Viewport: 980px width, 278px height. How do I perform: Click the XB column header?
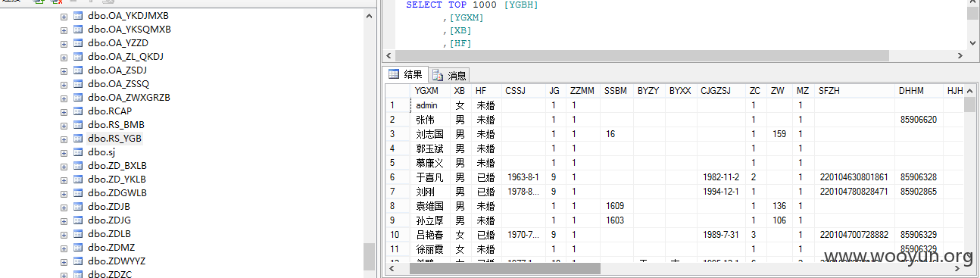[x=460, y=91]
